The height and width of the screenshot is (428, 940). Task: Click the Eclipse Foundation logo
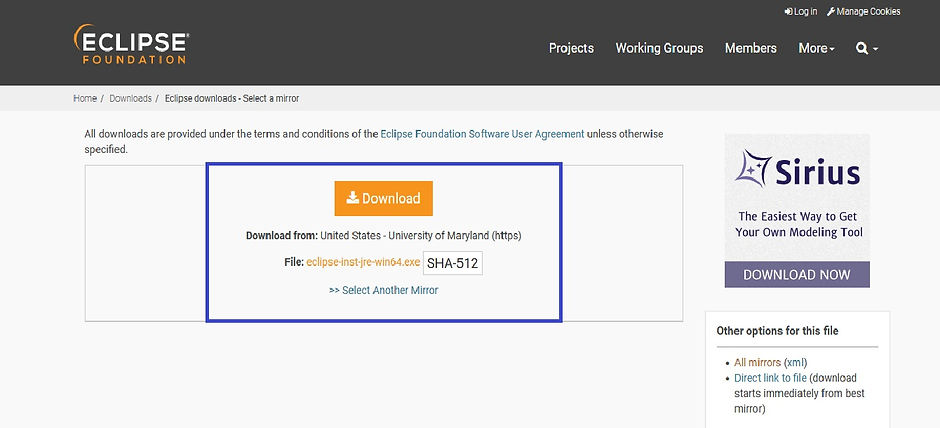click(x=131, y=44)
